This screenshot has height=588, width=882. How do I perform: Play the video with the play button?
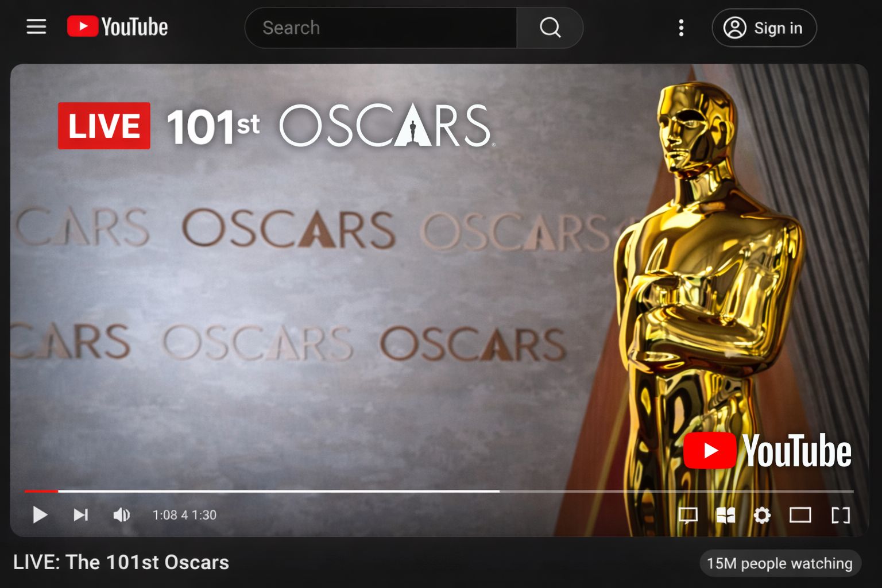pos(40,514)
